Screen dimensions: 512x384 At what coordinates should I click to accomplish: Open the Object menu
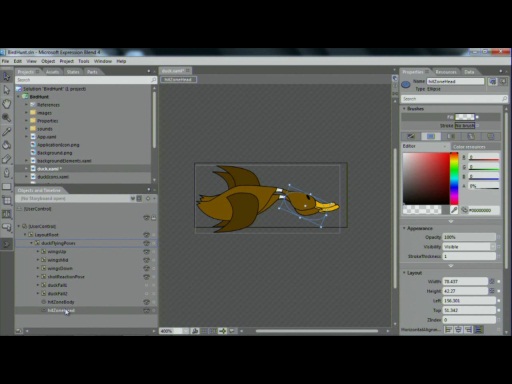click(48, 61)
